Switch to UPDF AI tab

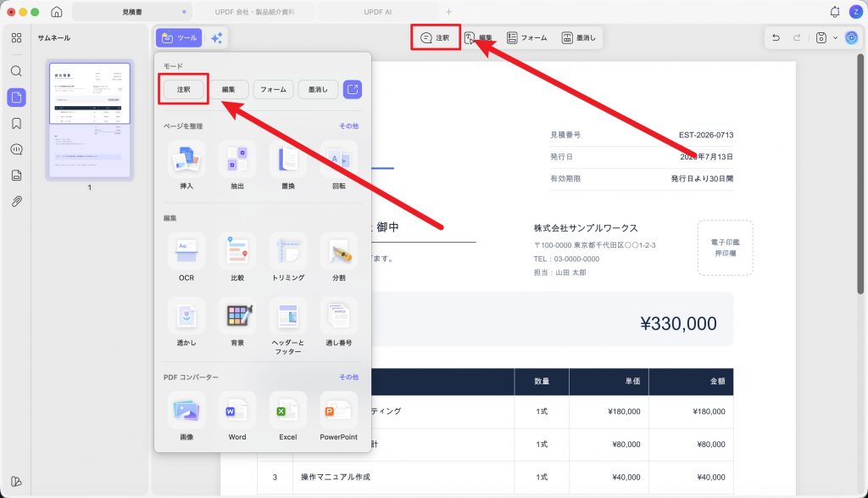tap(377, 12)
